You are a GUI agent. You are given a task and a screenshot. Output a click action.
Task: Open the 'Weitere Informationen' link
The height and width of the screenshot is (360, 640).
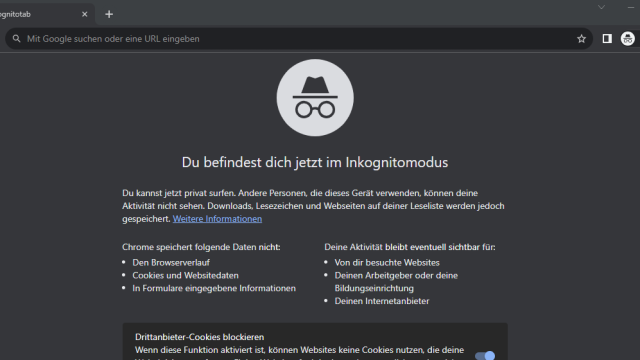217,219
